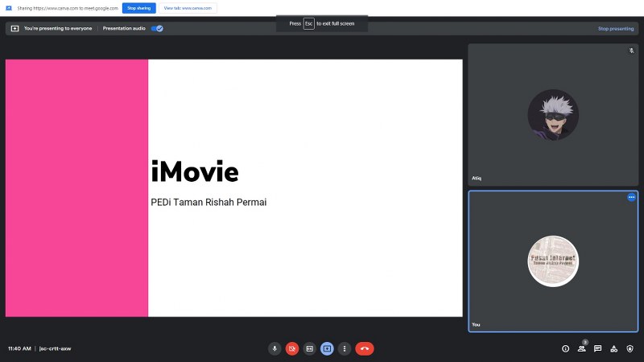Click the 11:40 AM time label
The height and width of the screenshot is (362, 644).
19,348
